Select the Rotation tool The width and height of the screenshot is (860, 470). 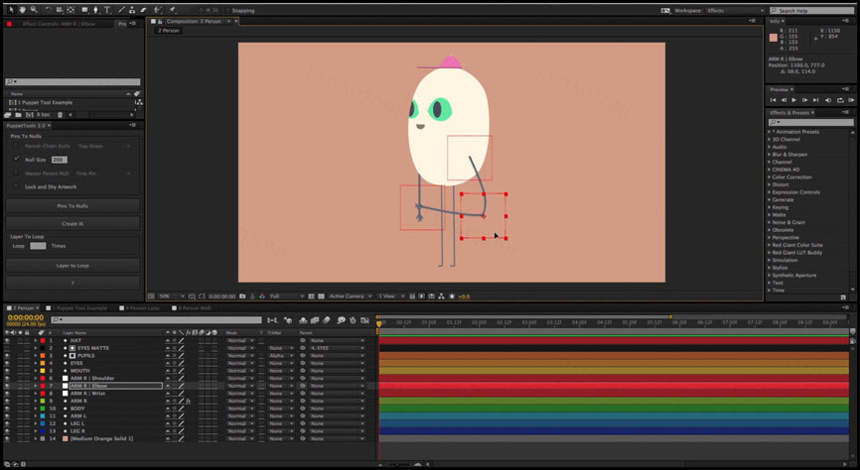[x=48, y=10]
